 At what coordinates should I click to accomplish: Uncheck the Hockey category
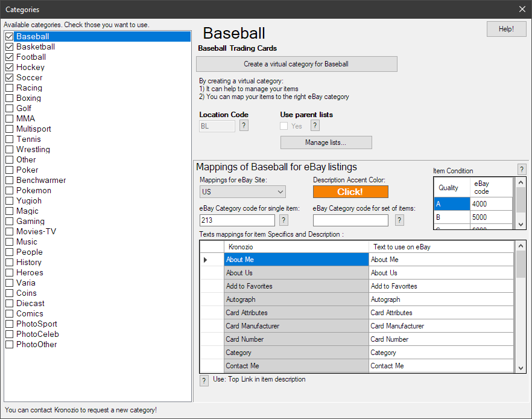pyautogui.click(x=10, y=67)
